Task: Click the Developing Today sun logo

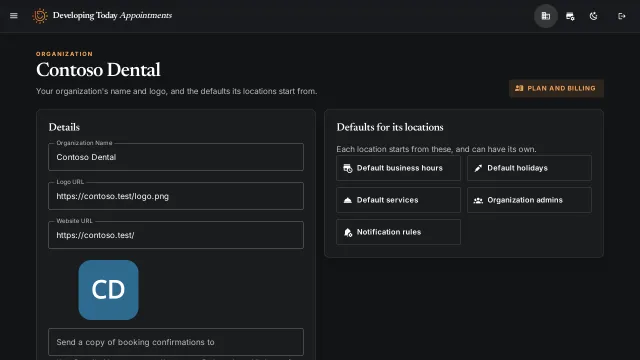Action: (40, 16)
